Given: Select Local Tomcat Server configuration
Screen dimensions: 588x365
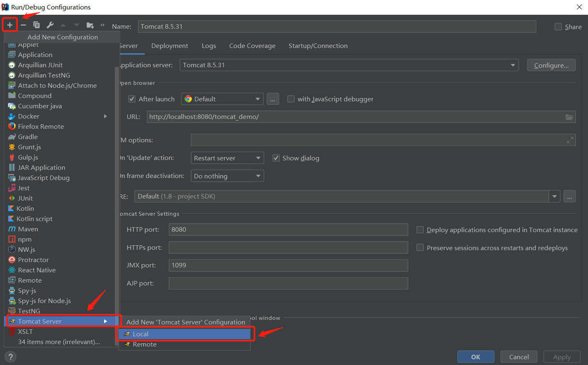Looking at the screenshot, I should (x=185, y=334).
